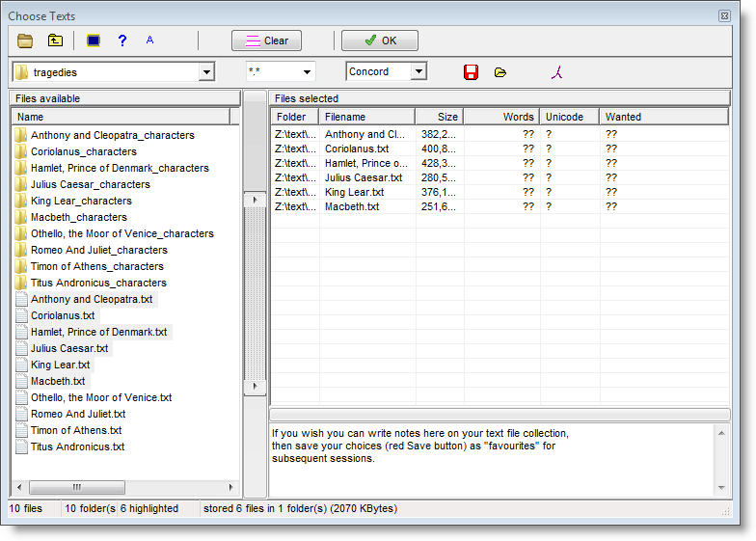Viewport: 756px width, 541px height.
Task: Click the upper right-arrow transfer button
Action: pyautogui.click(x=255, y=200)
